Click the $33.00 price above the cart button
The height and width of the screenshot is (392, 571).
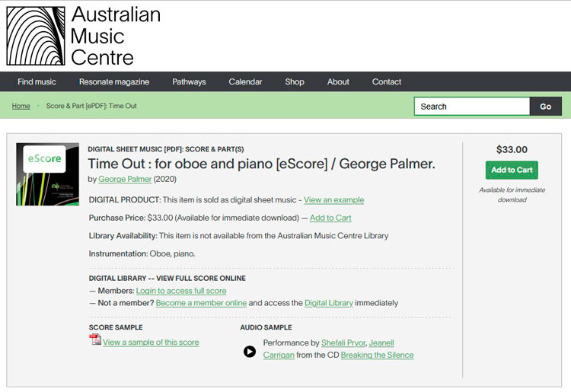pos(512,149)
